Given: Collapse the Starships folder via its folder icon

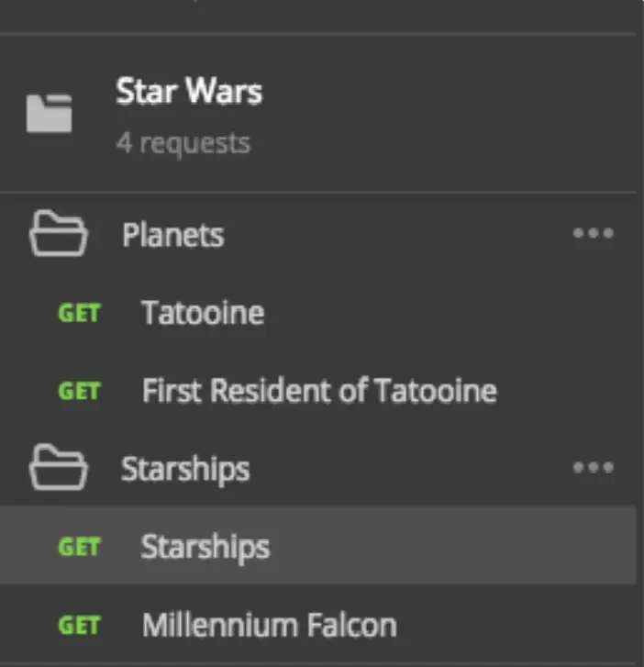Looking at the screenshot, I should [x=58, y=469].
